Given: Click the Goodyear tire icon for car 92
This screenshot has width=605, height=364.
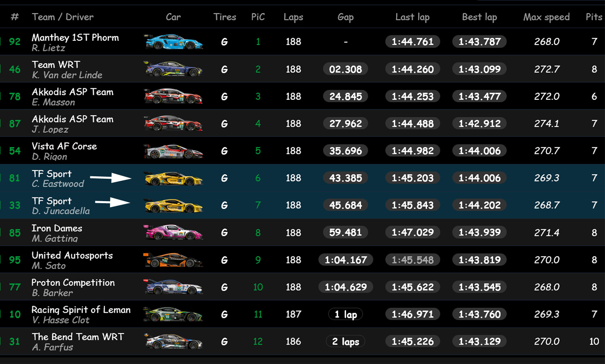Looking at the screenshot, I should pos(224,42).
